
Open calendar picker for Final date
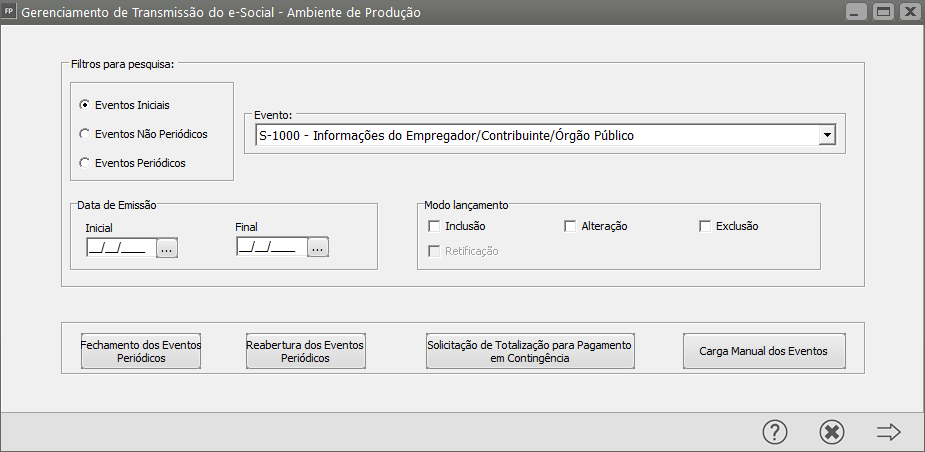tap(318, 247)
